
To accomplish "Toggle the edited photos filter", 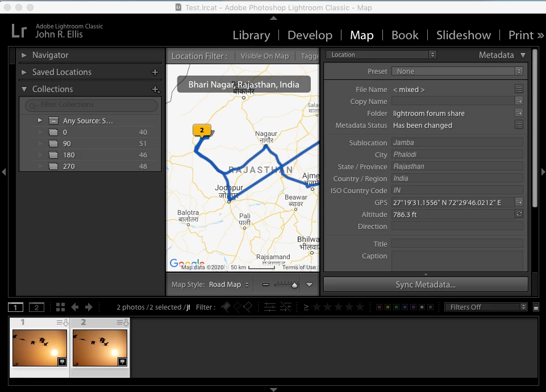I will click(x=269, y=307).
